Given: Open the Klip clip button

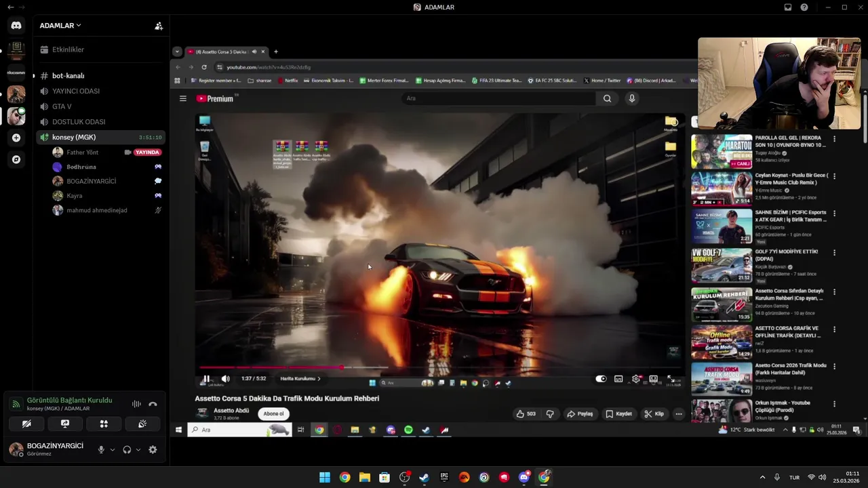Looking at the screenshot, I should pyautogui.click(x=654, y=413).
